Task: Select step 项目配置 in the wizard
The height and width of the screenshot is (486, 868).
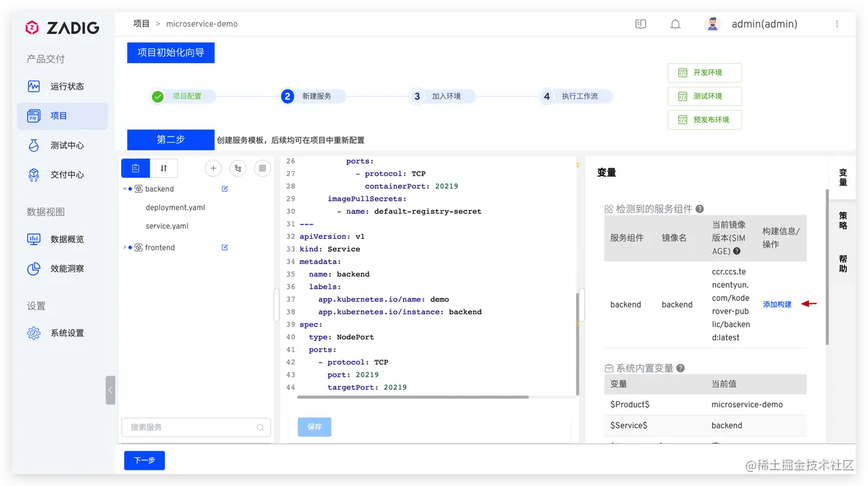Action: tap(182, 96)
